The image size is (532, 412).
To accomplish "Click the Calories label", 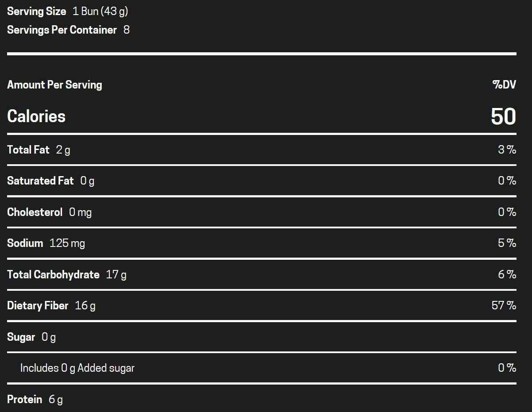I will click(36, 116).
